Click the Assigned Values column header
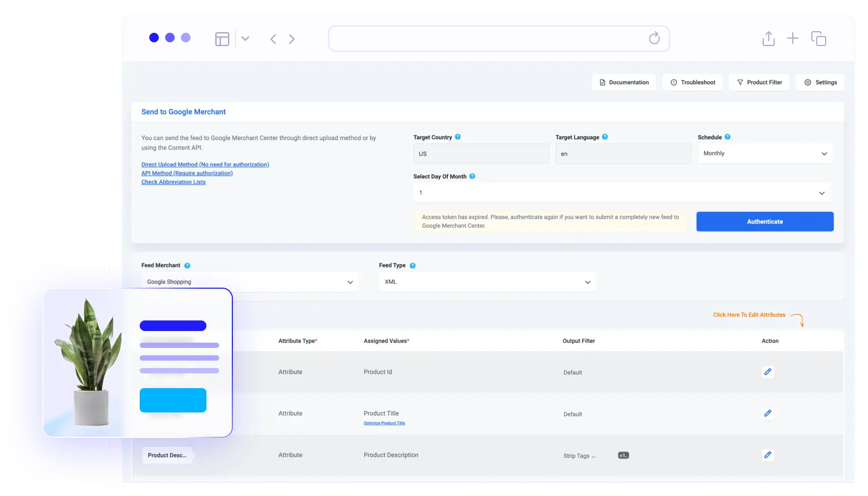This screenshot has height=496, width=868. tap(387, 341)
